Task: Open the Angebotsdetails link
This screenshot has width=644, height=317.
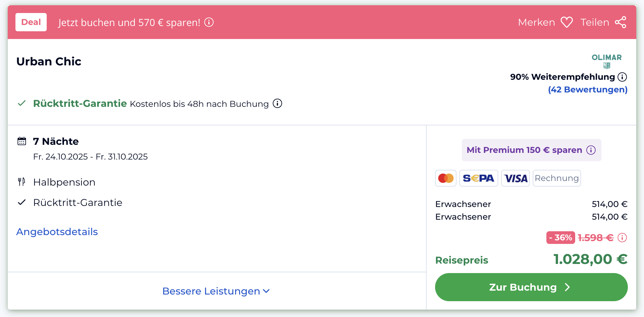Action: coord(57,232)
